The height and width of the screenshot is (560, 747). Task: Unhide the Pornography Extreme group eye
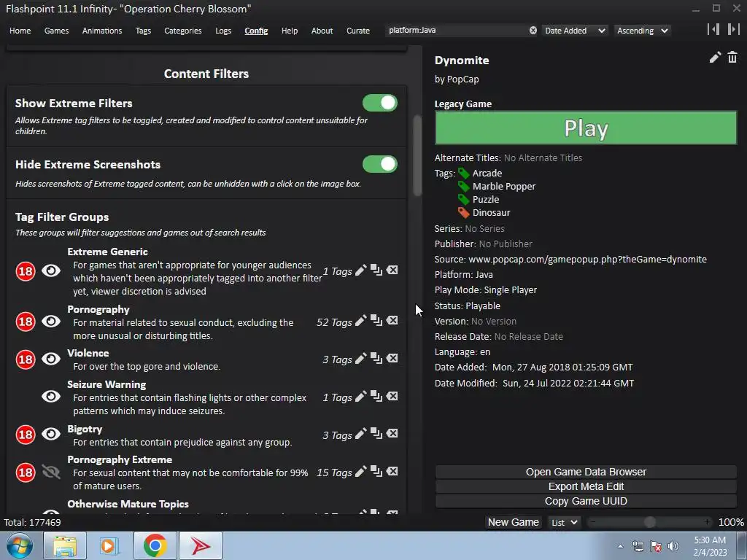[51, 472]
